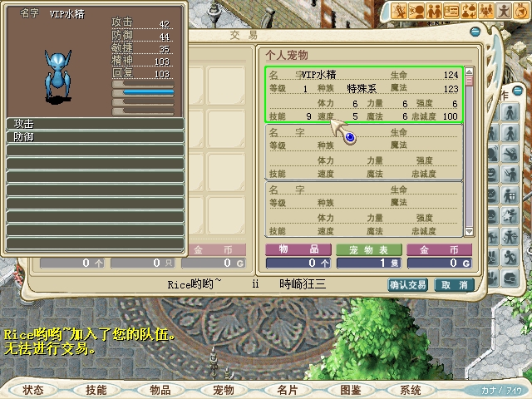Open 状态 status from bottom menu
532x399 pixels.
(33, 390)
